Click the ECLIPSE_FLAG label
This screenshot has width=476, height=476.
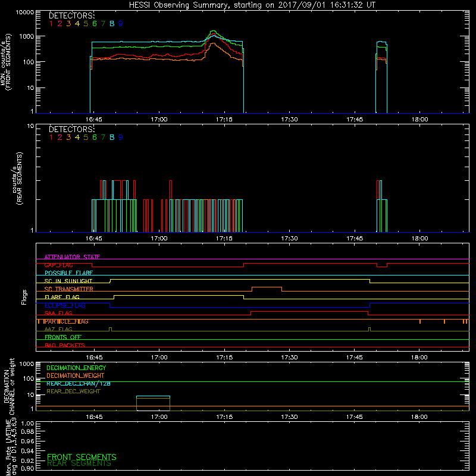point(65,305)
